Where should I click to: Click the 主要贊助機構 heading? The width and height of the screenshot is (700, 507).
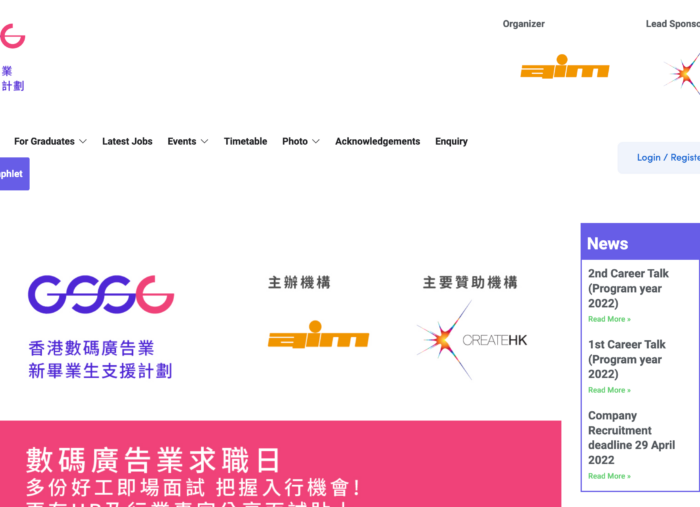coord(470,283)
